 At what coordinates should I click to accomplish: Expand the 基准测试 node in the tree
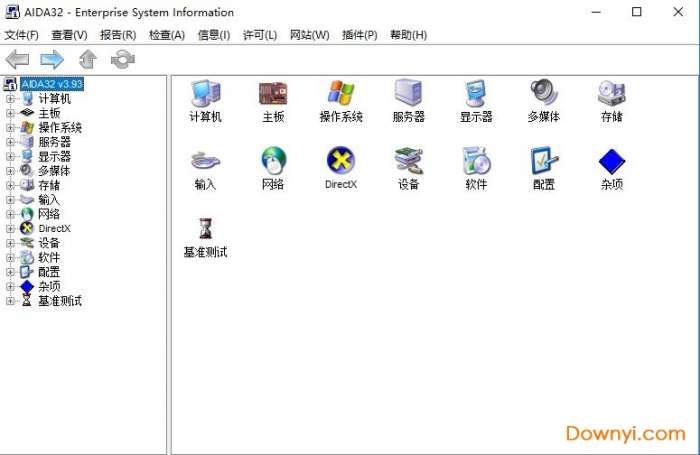click(x=10, y=301)
